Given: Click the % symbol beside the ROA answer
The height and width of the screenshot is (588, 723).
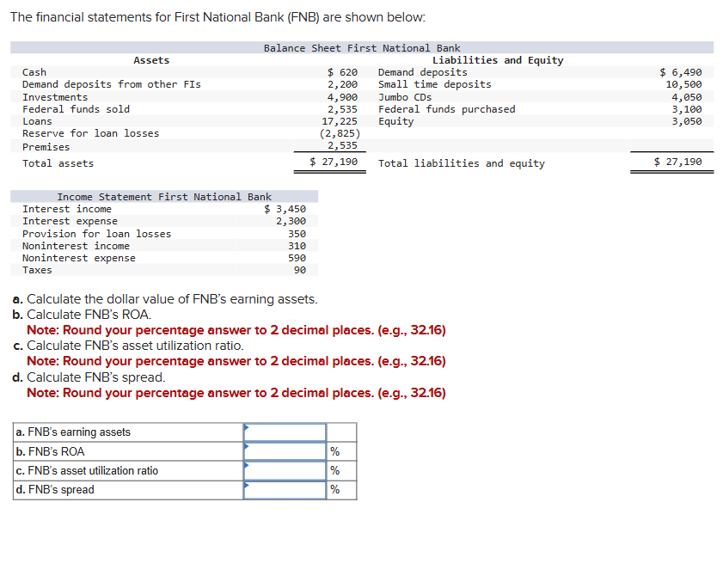Looking at the screenshot, I should 334,451.
